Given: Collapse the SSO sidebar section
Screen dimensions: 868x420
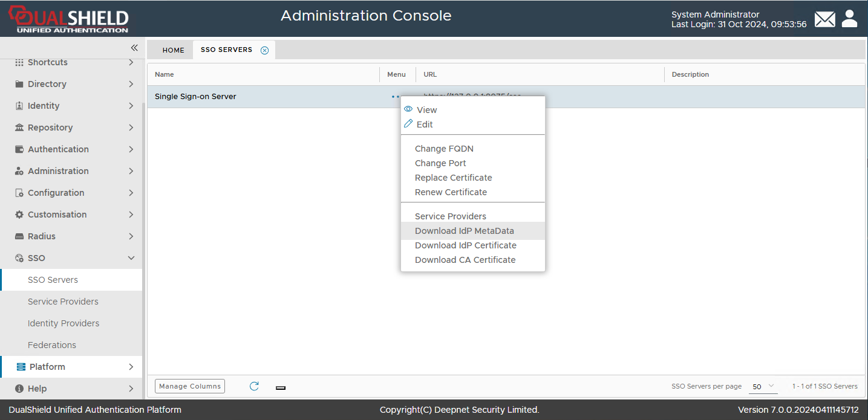Looking at the screenshot, I should (x=73, y=258).
